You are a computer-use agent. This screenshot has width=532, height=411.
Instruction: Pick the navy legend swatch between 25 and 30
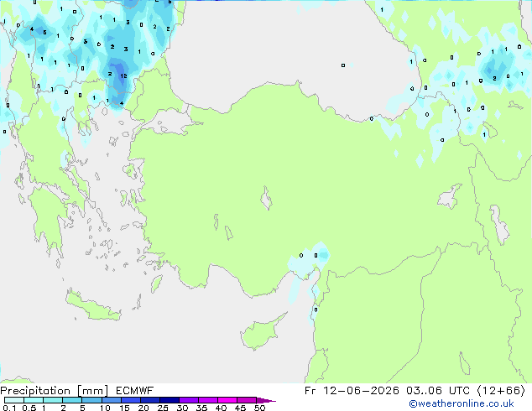point(169,400)
